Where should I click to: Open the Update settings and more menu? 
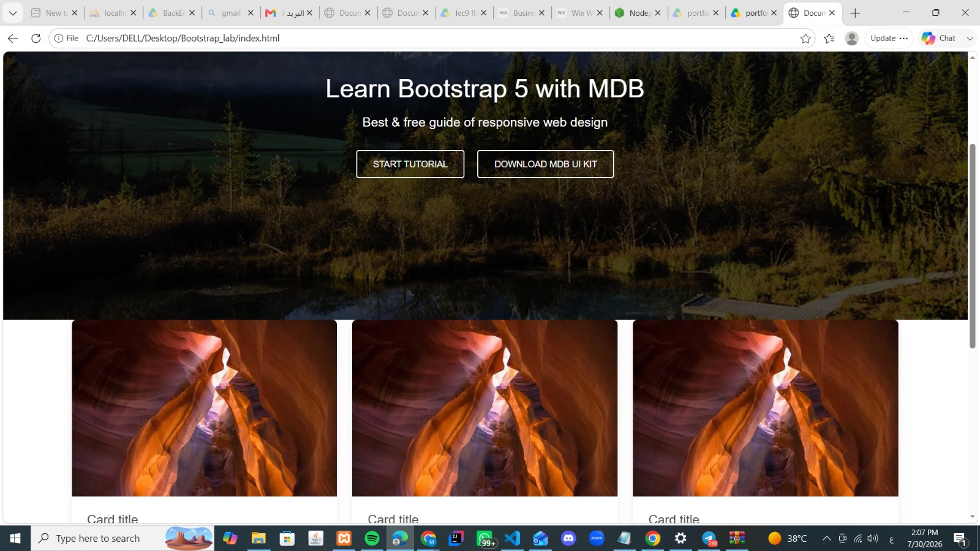[889, 39]
